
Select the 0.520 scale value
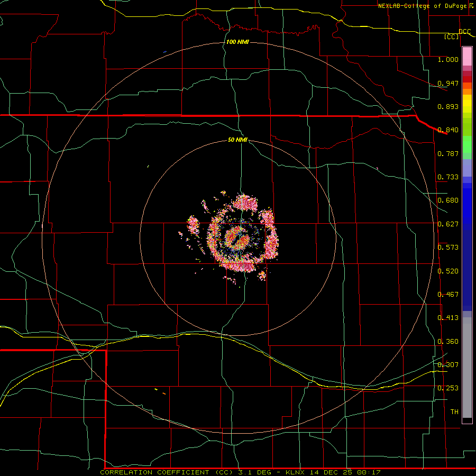point(448,271)
